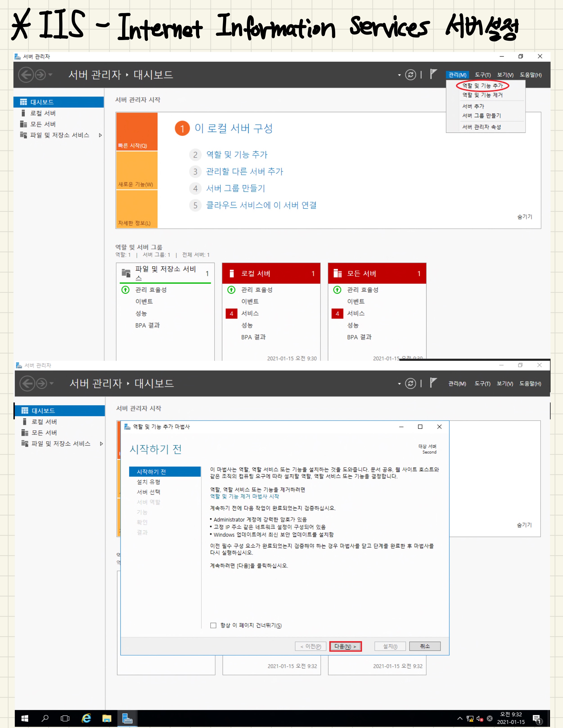Open small dropdown arrow left of upper refresh icon
The width and height of the screenshot is (563, 728).
click(399, 75)
